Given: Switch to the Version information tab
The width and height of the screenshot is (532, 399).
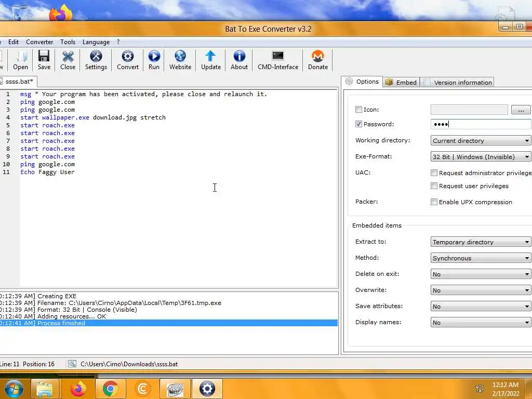Looking at the screenshot, I should (457, 83).
